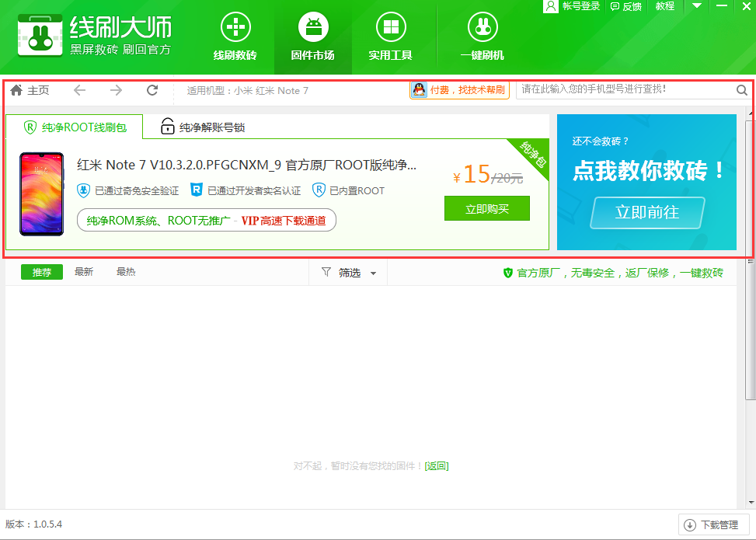
Task: Focus the phone model search field
Action: [625, 90]
